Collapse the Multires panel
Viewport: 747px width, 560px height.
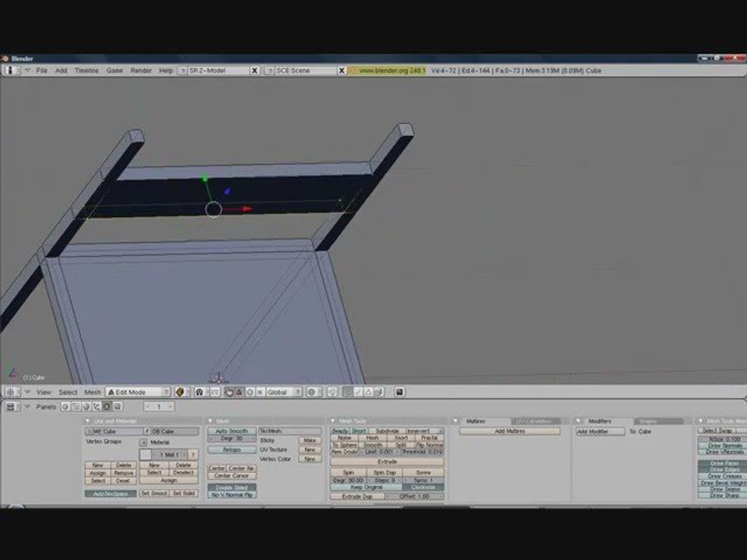tap(455, 421)
